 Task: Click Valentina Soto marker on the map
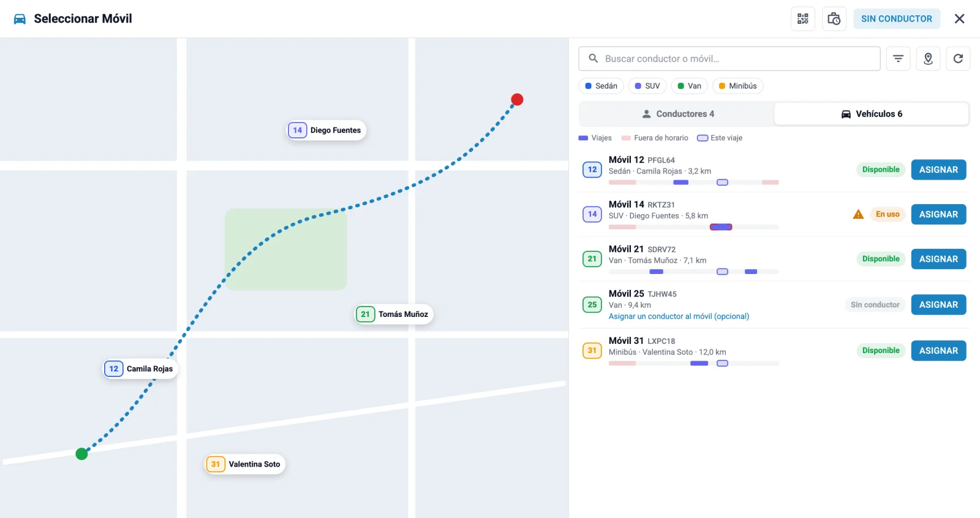point(245,464)
